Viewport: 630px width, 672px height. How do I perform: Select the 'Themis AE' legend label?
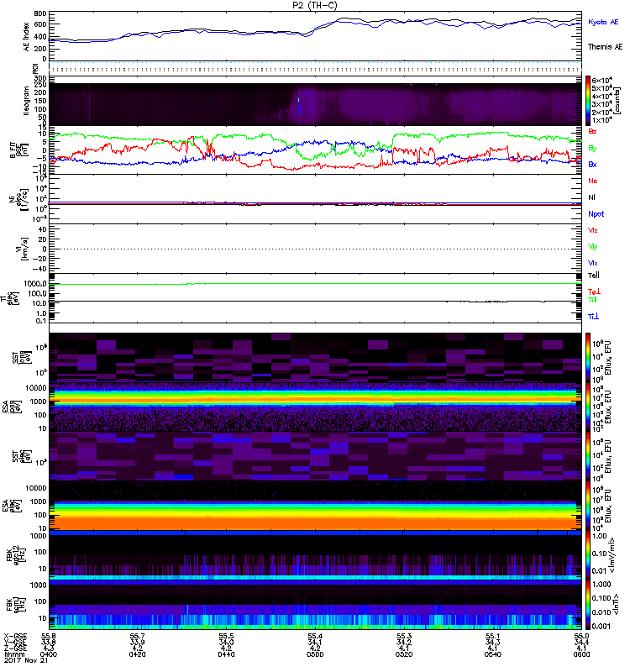click(605, 47)
